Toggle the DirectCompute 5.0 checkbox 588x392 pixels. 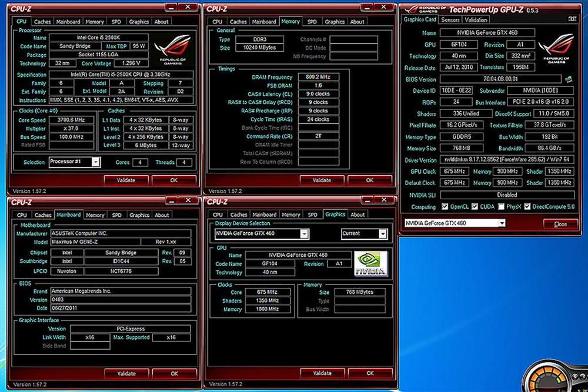(527, 206)
